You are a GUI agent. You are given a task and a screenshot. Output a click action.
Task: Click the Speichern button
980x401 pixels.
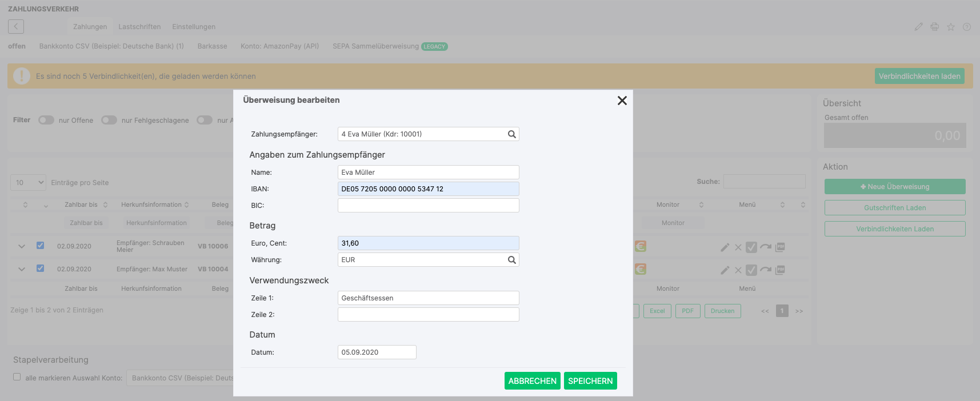point(590,380)
